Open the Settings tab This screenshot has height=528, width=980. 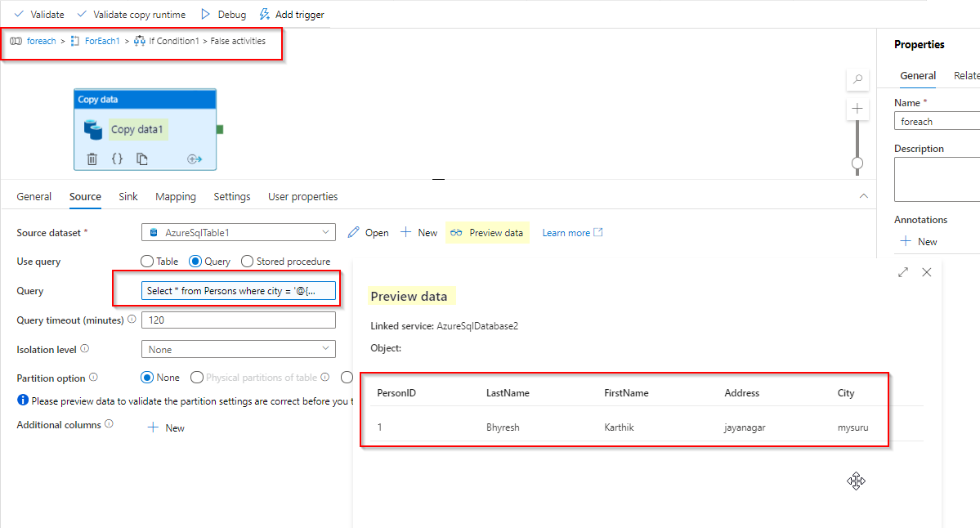pyautogui.click(x=232, y=196)
